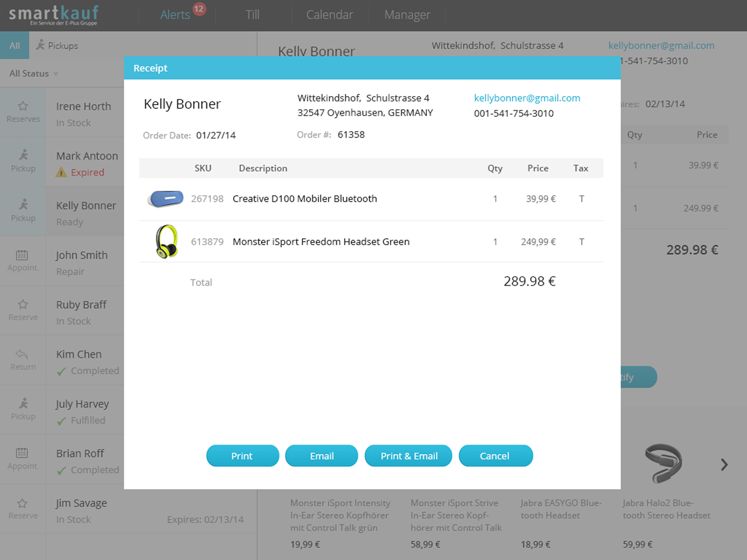Image resolution: width=747 pixels, height=560 pixels.
Task: Select the Pickups filter with runner icon
Action: tap(57, 46)
